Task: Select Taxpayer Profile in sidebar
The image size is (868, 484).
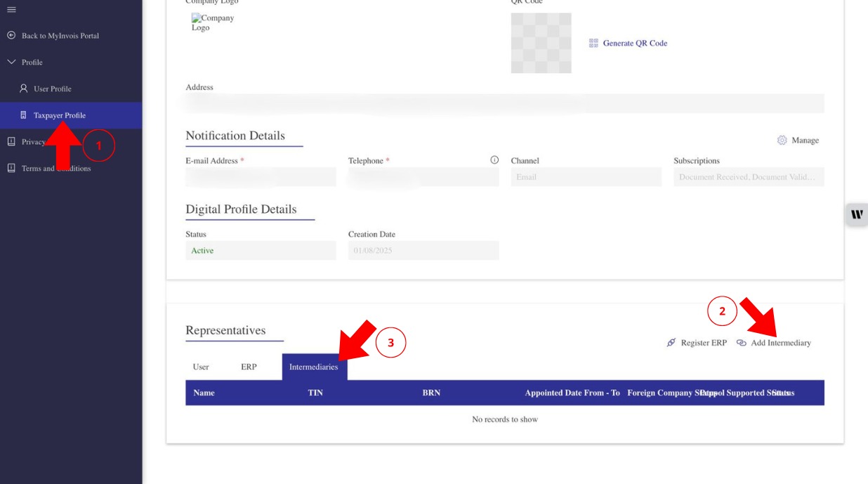Action: tap(59, 115)
